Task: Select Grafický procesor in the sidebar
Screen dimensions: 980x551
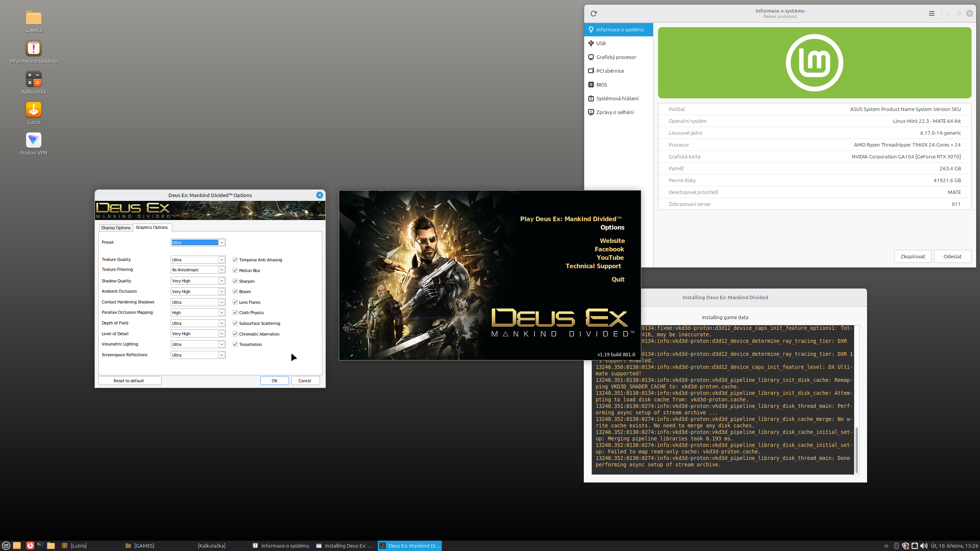Action: 616,57
